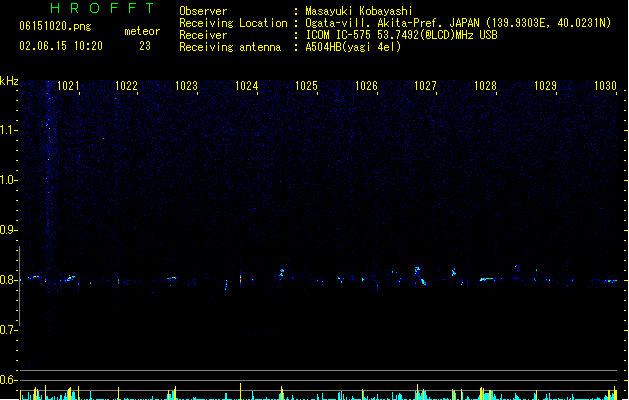Click the Receiving Location label

[x=233, y=23]
